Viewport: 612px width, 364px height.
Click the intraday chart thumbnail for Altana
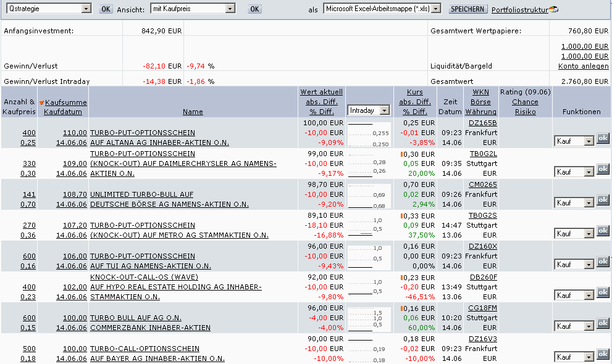pos(369,133)
